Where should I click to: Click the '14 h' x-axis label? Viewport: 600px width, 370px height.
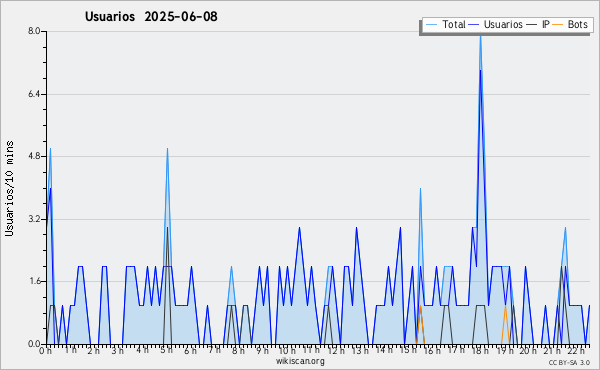384,350
